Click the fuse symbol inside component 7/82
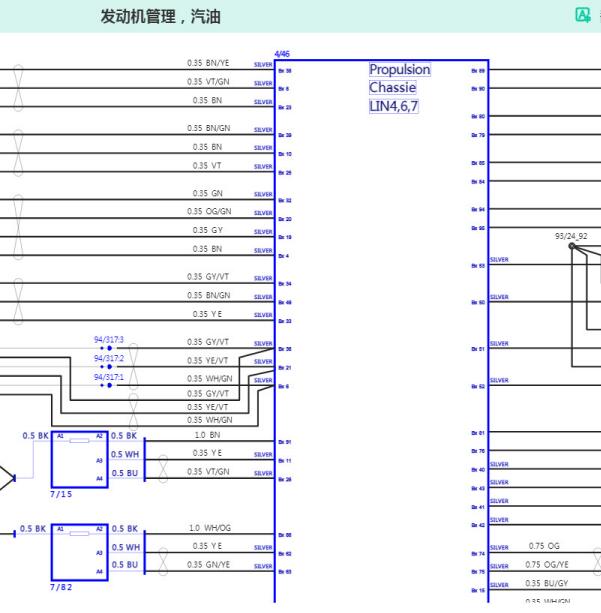Image resolution: width=601 pixels, height=613 pixels. 79,534
